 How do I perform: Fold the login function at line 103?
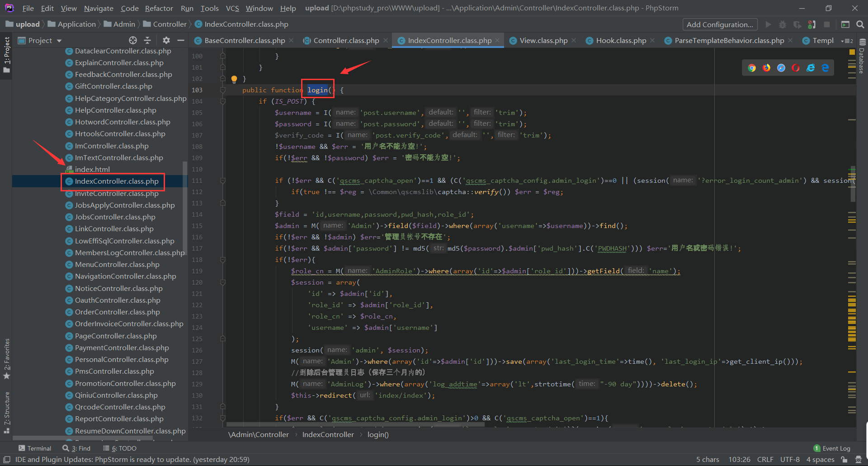coord(222,90)
